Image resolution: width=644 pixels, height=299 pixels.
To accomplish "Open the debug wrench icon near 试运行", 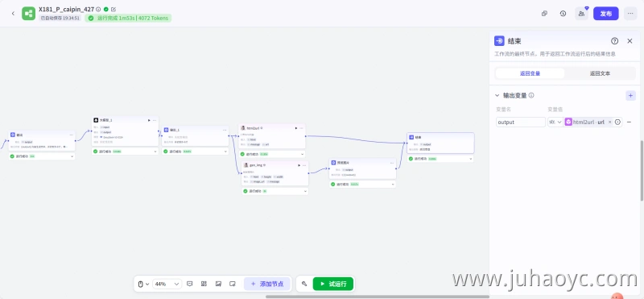I will pos(304,284).
